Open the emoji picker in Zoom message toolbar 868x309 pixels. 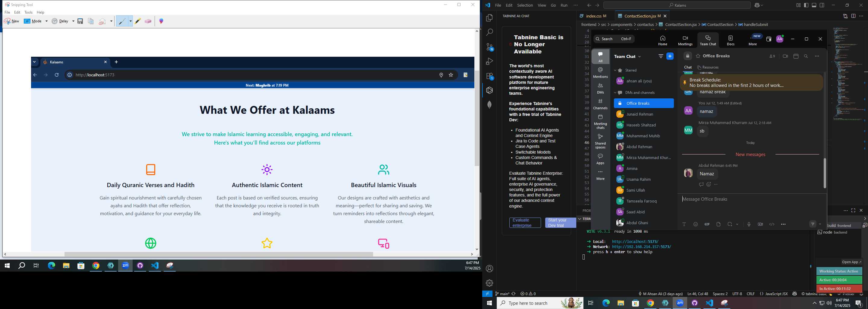coord(696,224)
